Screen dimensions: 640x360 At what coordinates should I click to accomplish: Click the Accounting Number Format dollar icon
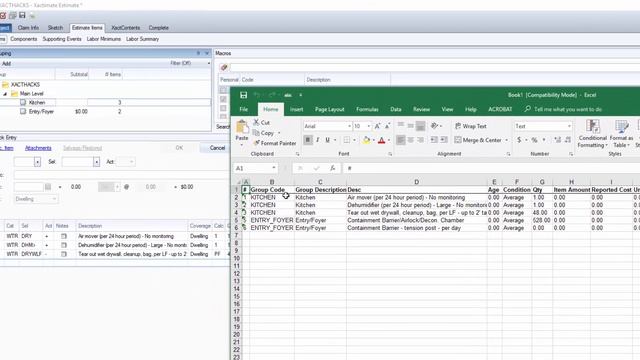coord(519,140)
